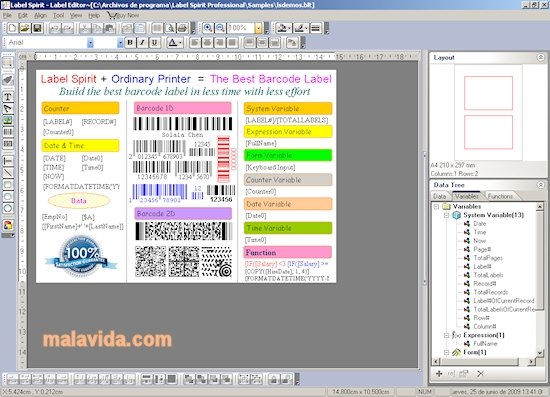Viewport: 550px width, 397px height.
Task: Open the Arial font name dropdown
Action: pyautogui.click(x=90, y=43)
